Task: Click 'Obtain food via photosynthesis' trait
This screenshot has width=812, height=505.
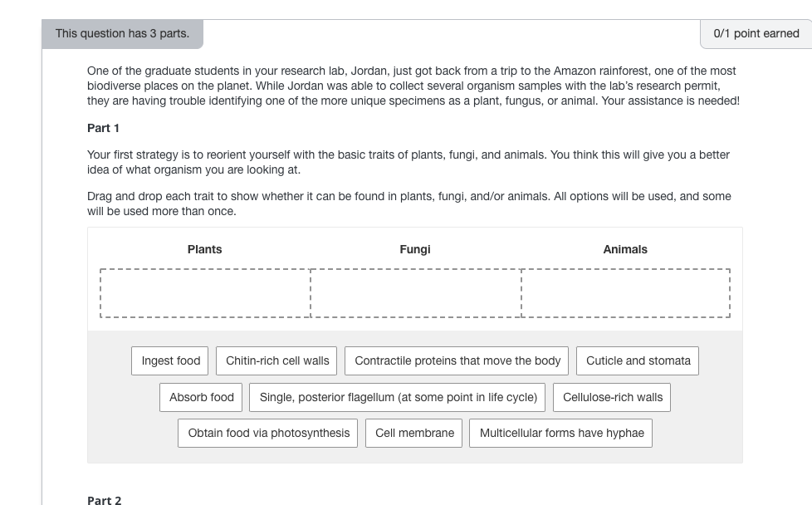Action: click(268, 433)
